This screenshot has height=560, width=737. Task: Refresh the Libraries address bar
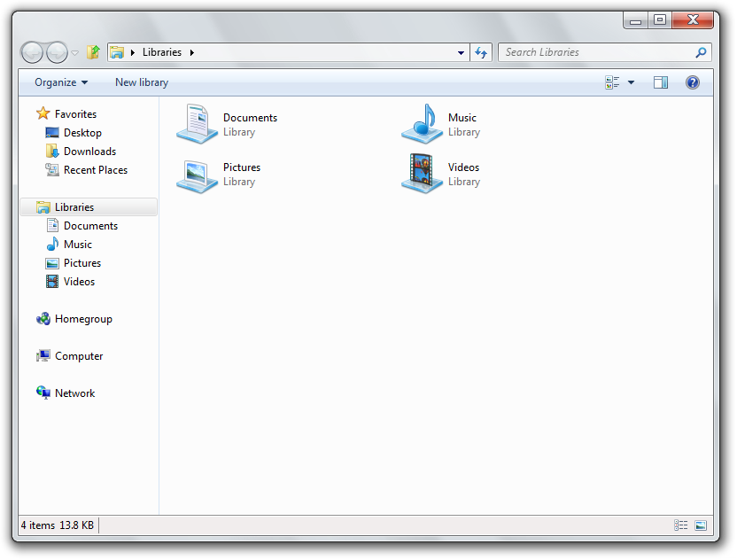pos(481,52)
